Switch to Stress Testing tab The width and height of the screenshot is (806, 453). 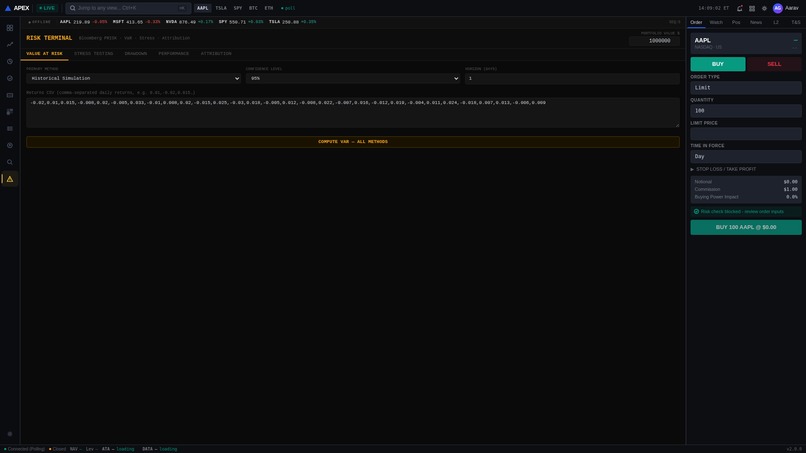[x=94, y=53]
